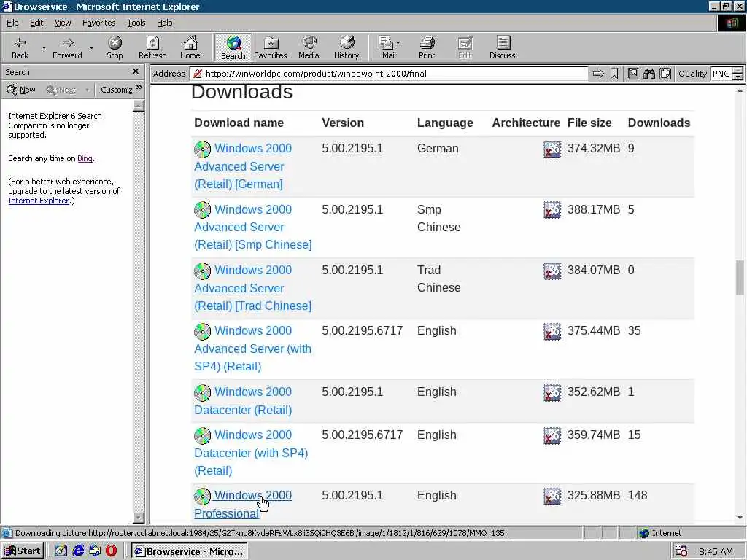Refresh the current page

click(152, 47)
